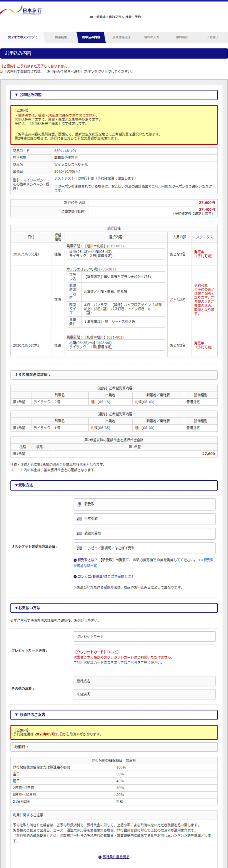This screenshot has height=868, width=228.
Task: Click the store icon beside コンビニ／郵便局／はこぽす受取
Action: [79, 548]
